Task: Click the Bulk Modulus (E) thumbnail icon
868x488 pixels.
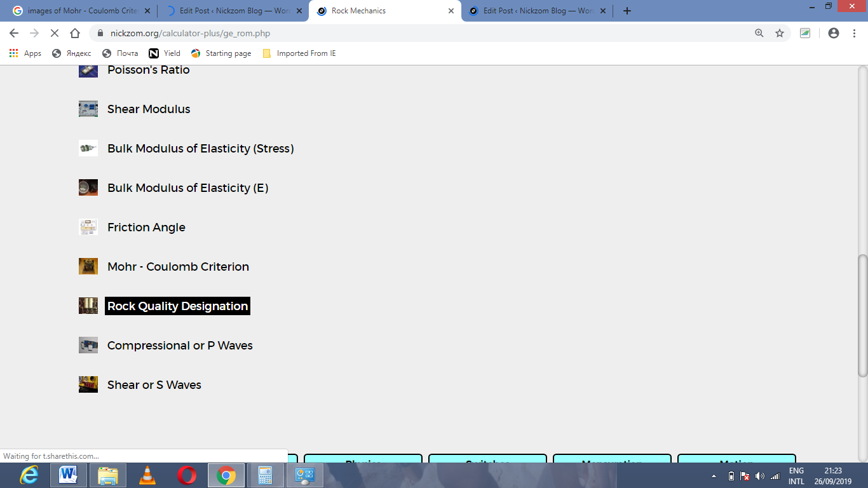Action: tap(88, 187)
